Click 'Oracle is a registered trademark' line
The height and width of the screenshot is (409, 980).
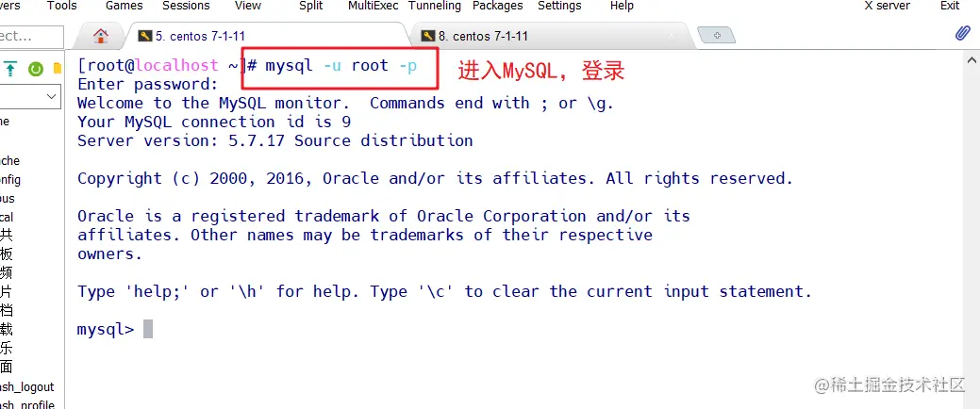pyautogui.click(x=384, y=216)
